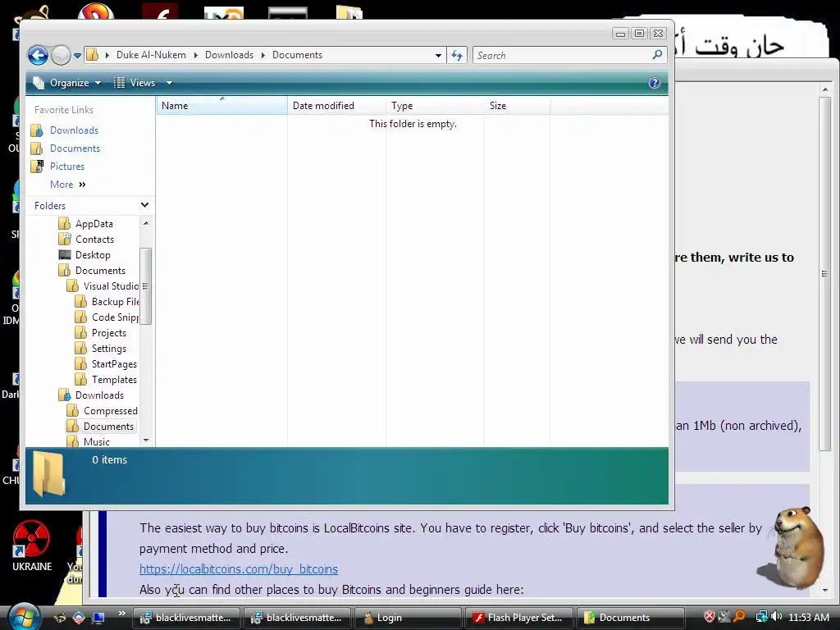Sort by the Size column header
This screenshot has height=630, width=840.
click(517, 106)
